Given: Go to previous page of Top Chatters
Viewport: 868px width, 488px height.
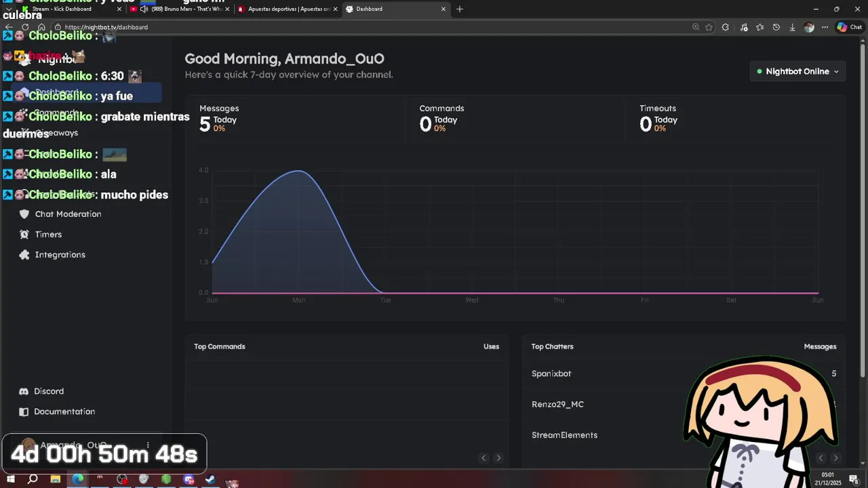Looking at the screenshot, I should (821, 458).
